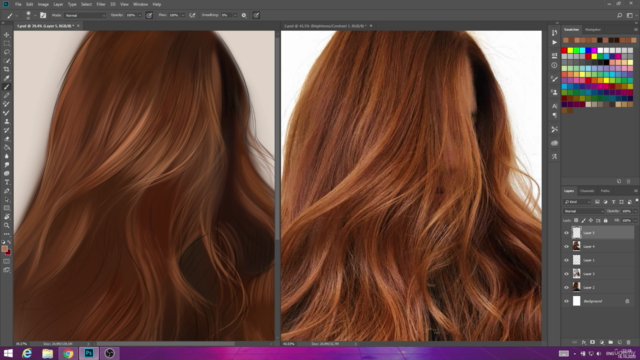The image size is (640, 360).
Task: Select the Pen tool
Action: (7, 191)
